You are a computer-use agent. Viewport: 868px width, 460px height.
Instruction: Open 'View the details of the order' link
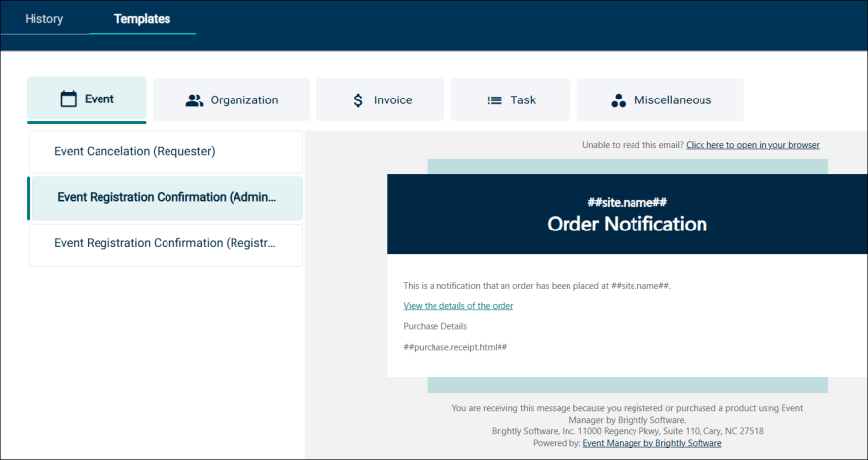pyautogui.click(x=458, y=306)
